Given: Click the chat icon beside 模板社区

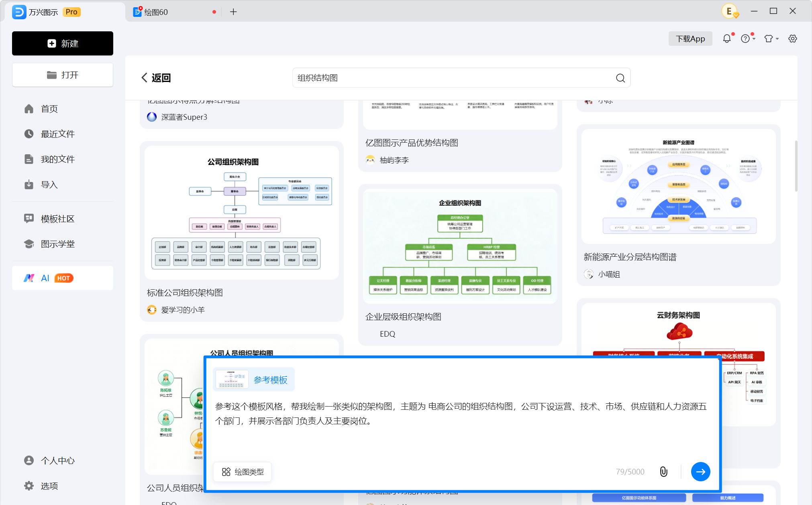Looking at the screenshot, I should pos(29,219).
